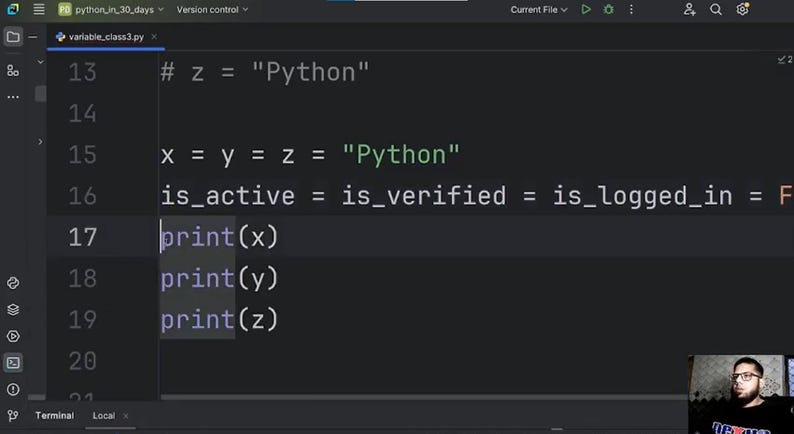This screenshot has height=434, width=794.
Task: Click the commented z = "Python" line
Action: coord(265,73)
